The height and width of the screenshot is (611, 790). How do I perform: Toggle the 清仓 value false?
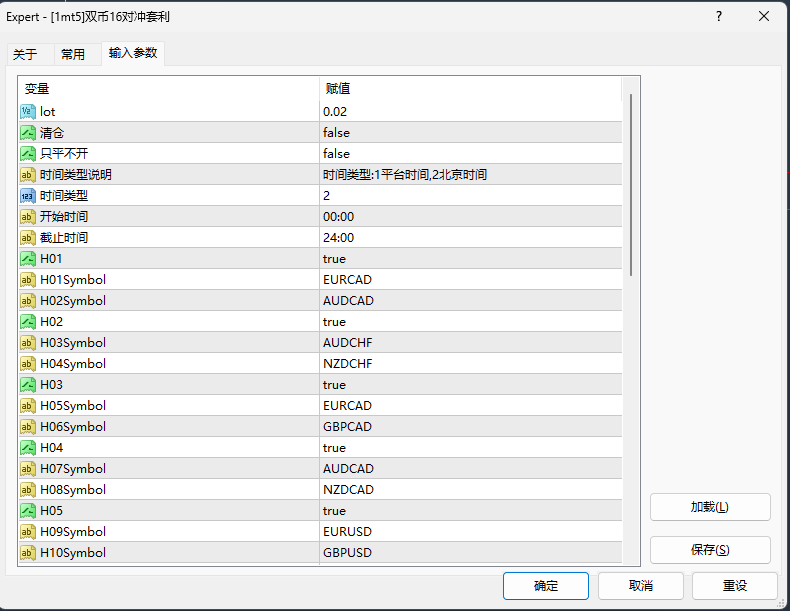coord(337,132)
